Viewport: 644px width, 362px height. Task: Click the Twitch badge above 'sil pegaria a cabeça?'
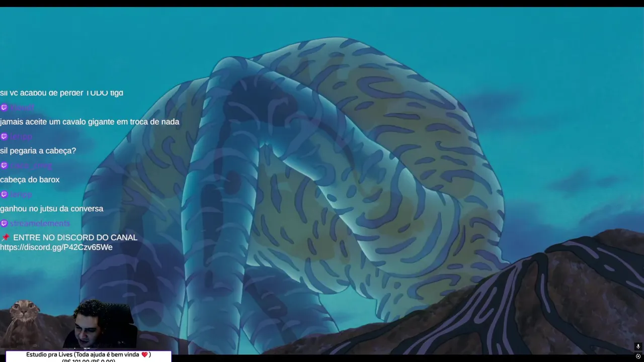tap(4, 136)
